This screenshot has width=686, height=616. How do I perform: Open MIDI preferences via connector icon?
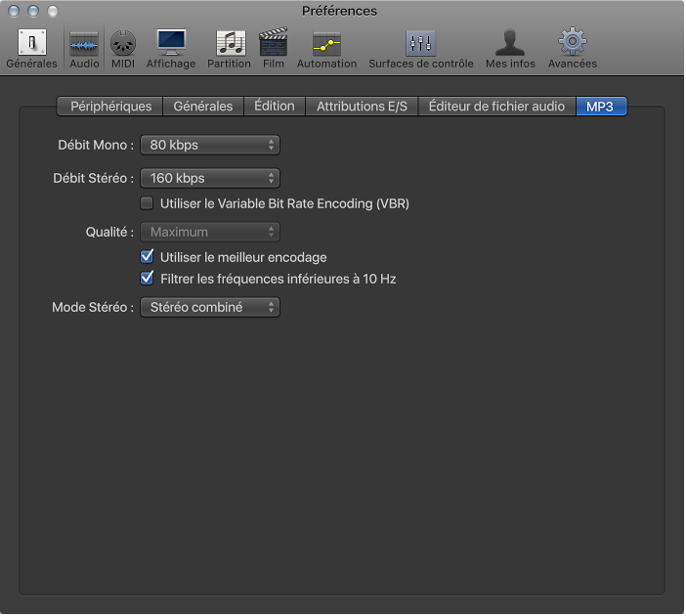(x=123, y=43)
